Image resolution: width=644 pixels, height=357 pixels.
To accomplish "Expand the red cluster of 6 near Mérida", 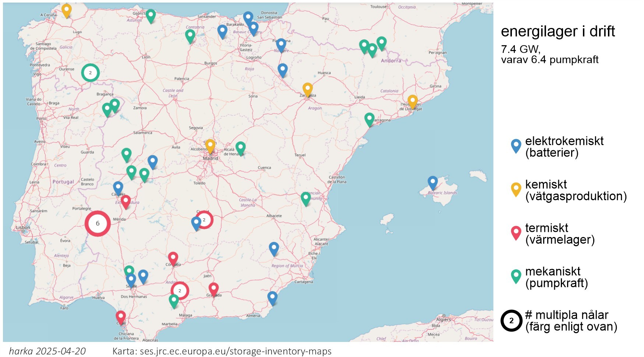I will tap(98, 223).
